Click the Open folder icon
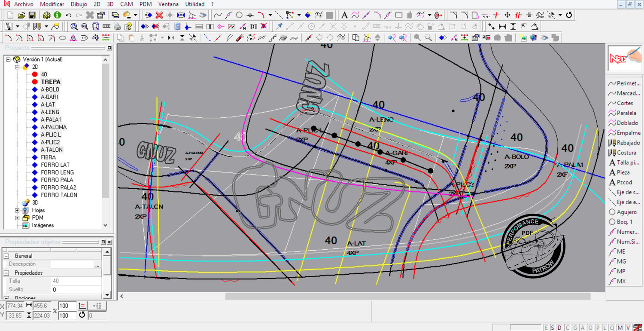Viewport: 644px width, 331px height. pyautogui.click(x=21, y=15)
